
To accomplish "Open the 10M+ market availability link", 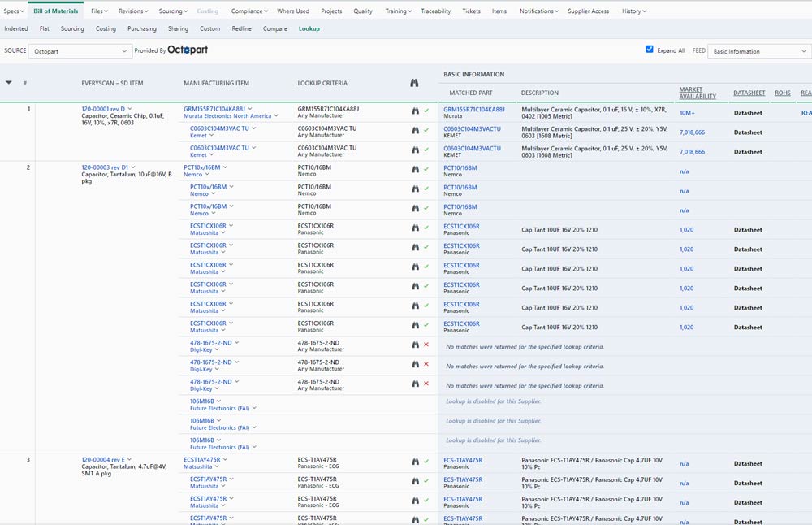I will (x=687, y=112).
